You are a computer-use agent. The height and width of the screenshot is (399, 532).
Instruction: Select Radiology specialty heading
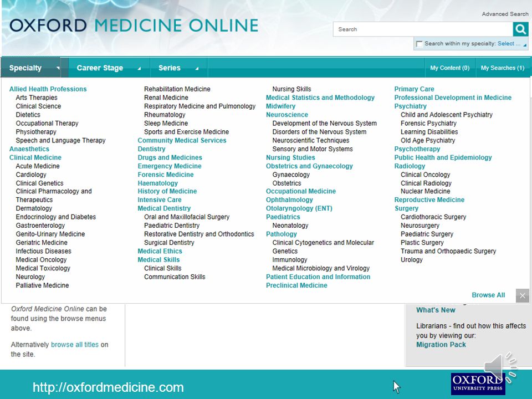410,166
